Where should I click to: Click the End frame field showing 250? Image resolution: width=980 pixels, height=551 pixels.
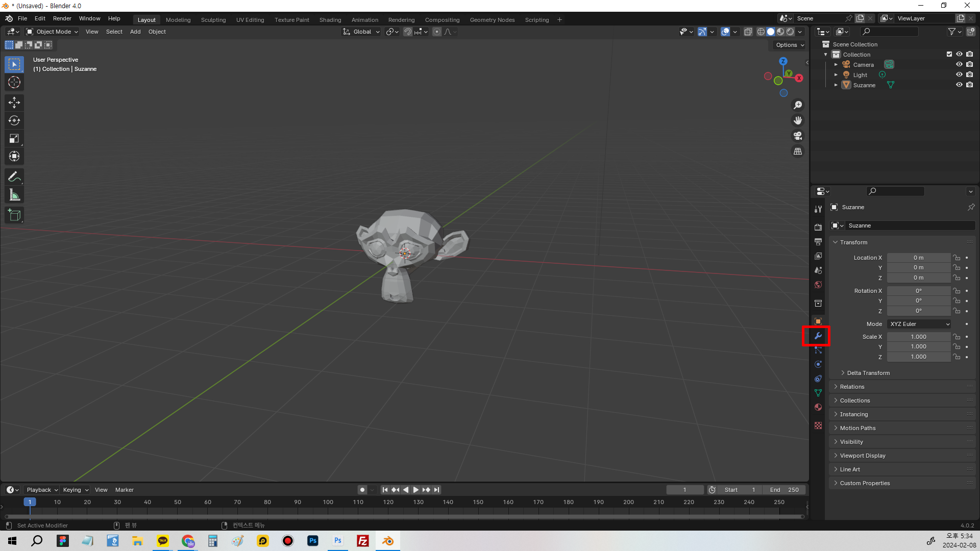[x=785, y=490]
